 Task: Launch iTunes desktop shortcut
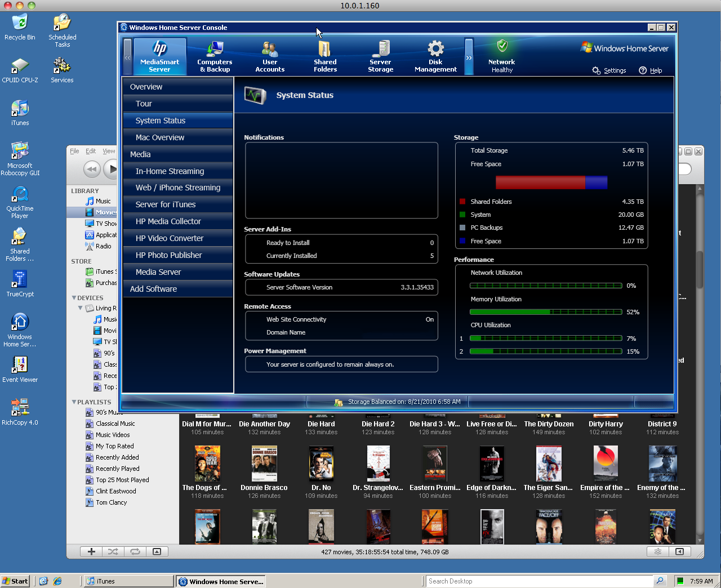[x=20, y=113]
